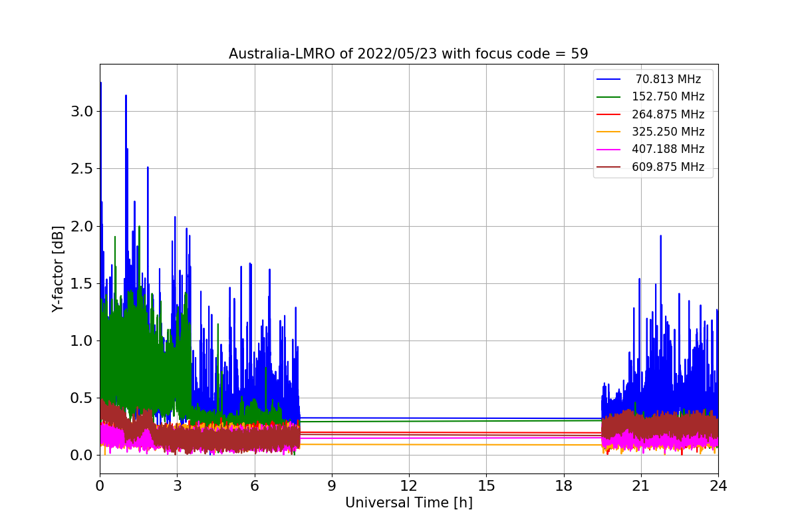
Task: Click the Universal Time [h] axis label
Action: pos(408,503)
